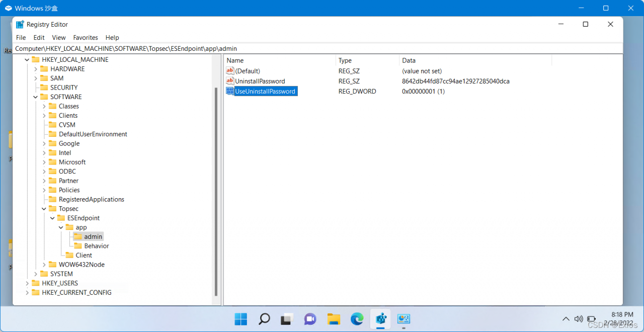
Task: Open the Edit menu
Action: pos(39,38)
